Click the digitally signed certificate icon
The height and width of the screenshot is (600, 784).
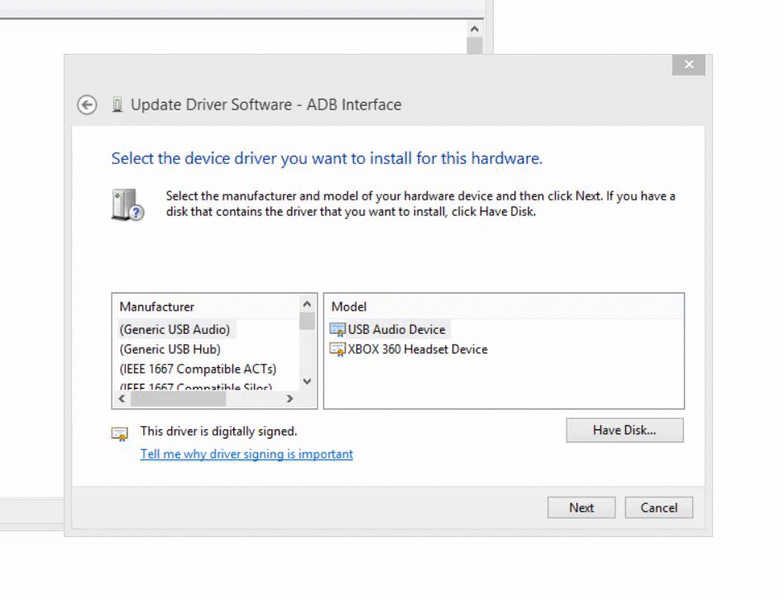click(x=120, y=434)
